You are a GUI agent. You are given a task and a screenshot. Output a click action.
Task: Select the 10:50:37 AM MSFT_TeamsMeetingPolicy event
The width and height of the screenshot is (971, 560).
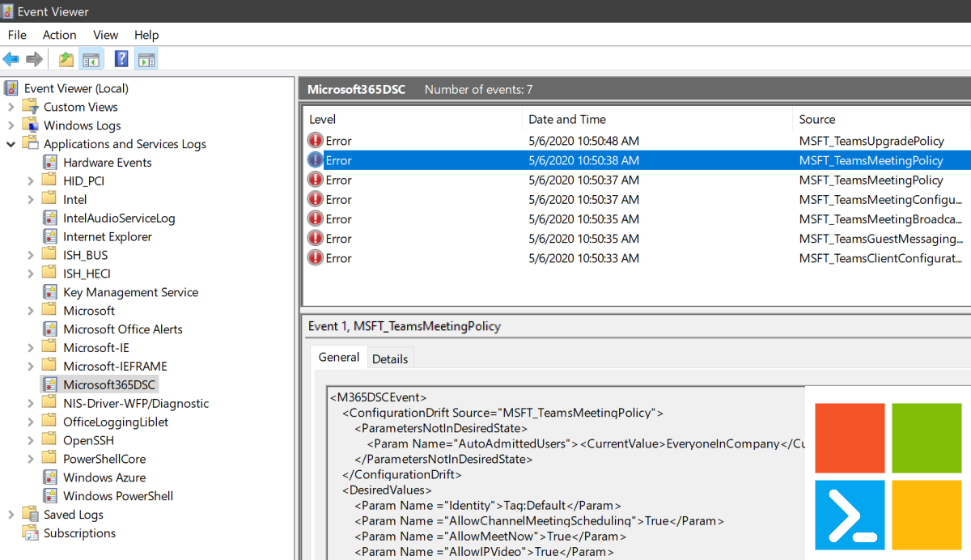coord(636,180)
